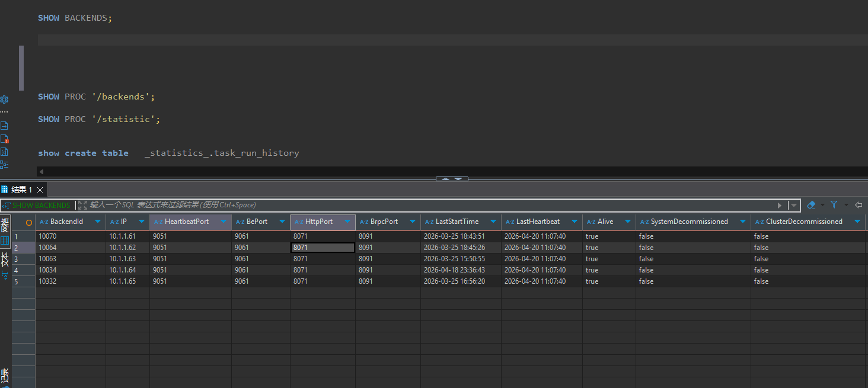
Task: Click the SQL filter expression input field
Action: click(415, 205)
